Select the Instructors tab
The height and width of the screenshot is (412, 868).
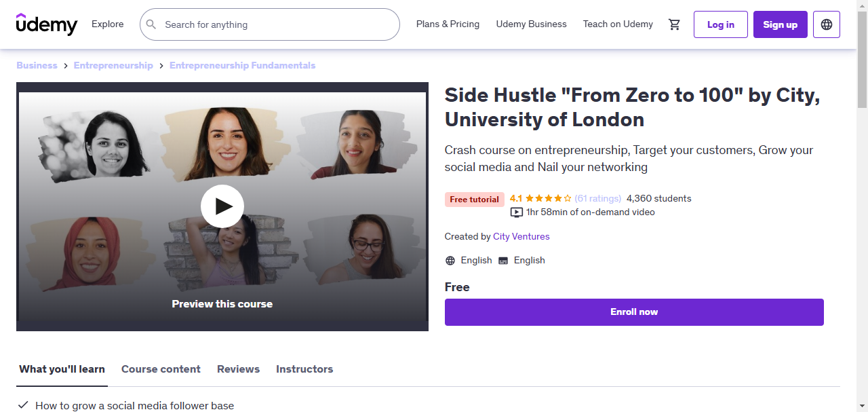click(x=304, y=369)
